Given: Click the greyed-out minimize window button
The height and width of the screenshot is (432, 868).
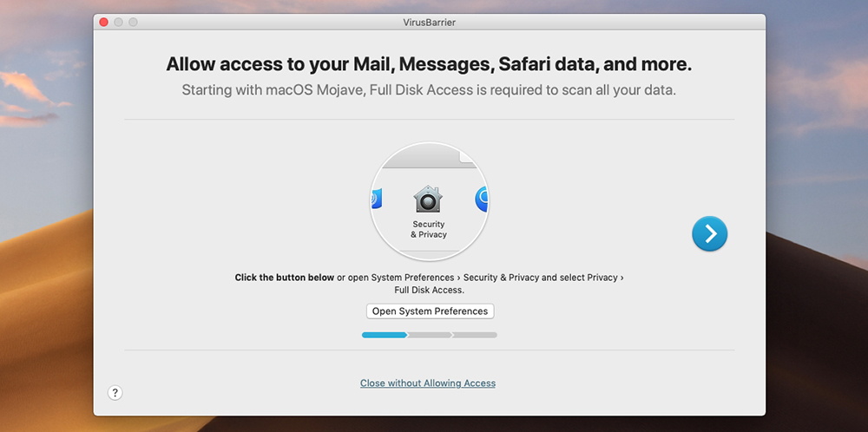Looking at the screenshot, I should (x=118, y=23).
